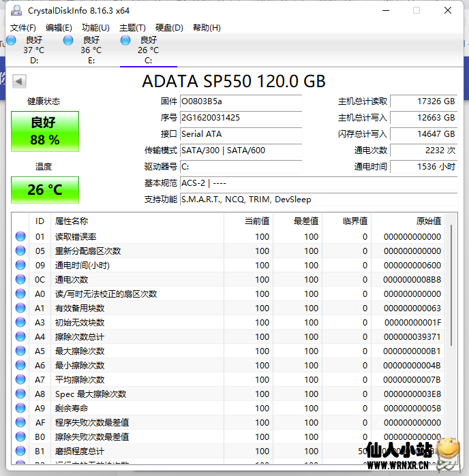Click status orb for attribute A9 剩余寿命
Viewport: 469px width, 476px height.
point(20,408)
